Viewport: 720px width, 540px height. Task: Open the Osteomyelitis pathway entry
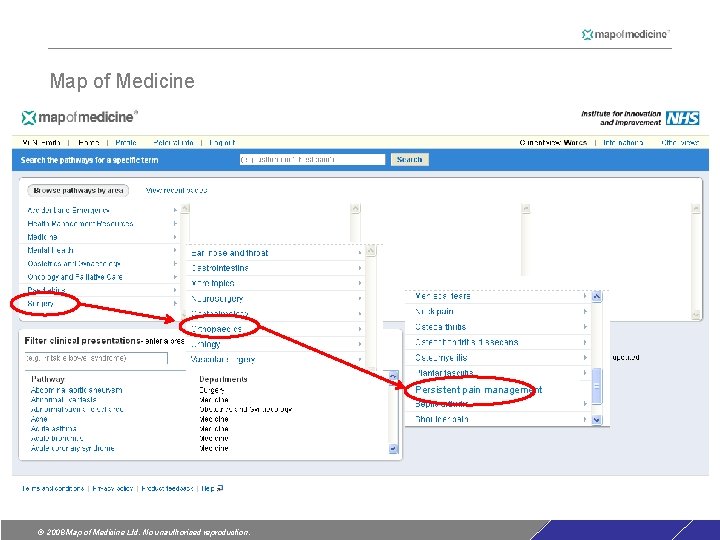[x=441, y=357]
